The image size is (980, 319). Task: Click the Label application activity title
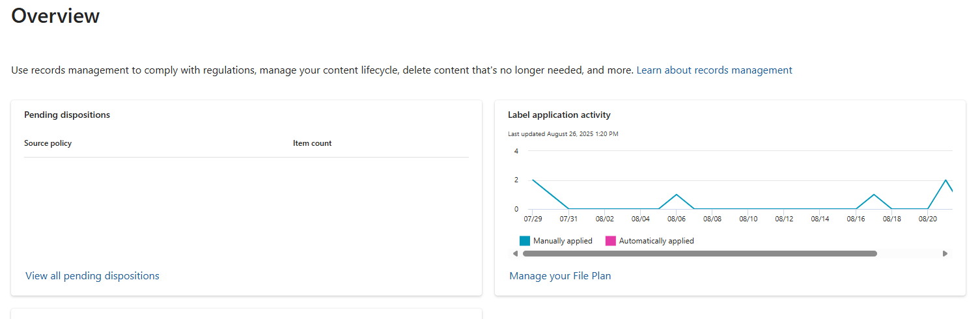[559, 115]
